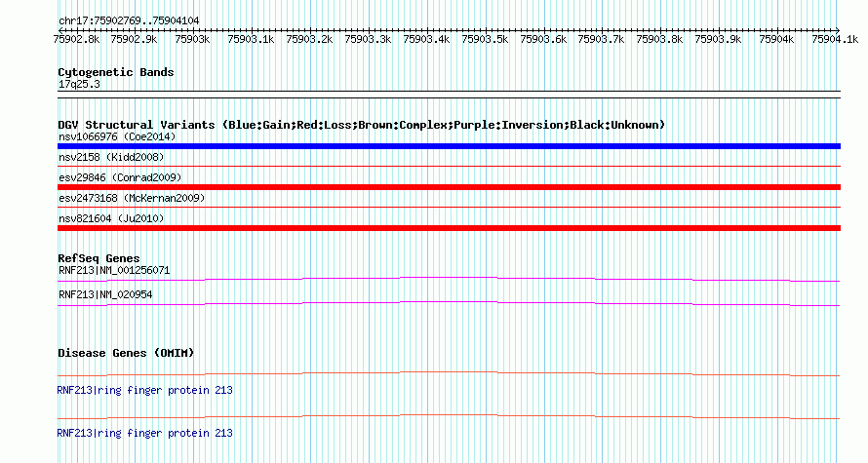The width and height of the screenshot is (868, 463).
Task: Click the 75903.7k ruler tick label
Action: pyautogui.click(x=601, y=39)
